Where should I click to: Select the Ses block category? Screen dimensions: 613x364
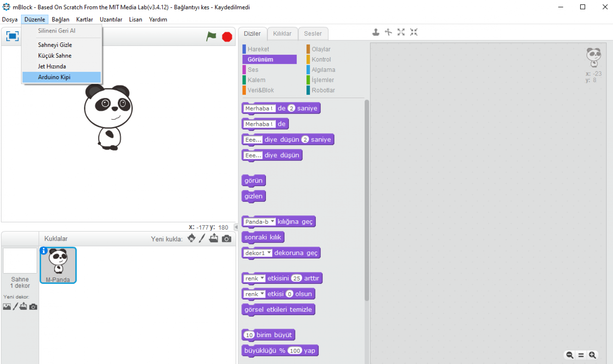[269, 70]
